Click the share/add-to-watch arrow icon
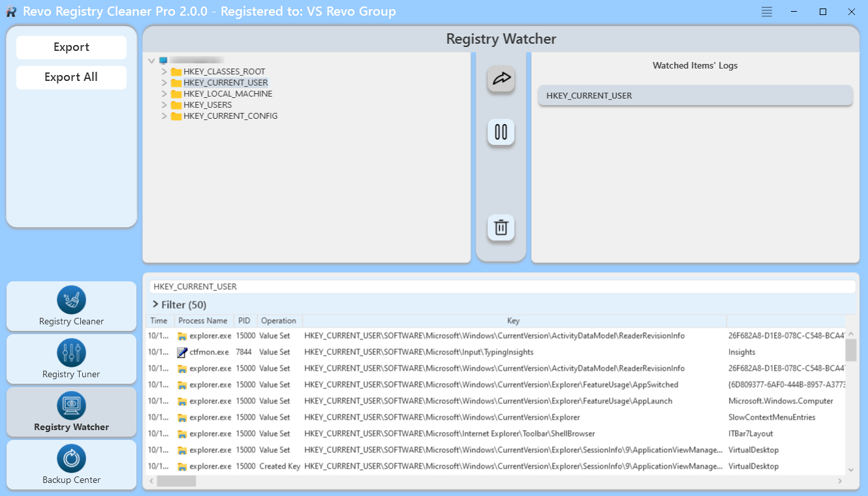Screen dimensions: 868x496 click(x=501, y=79)
